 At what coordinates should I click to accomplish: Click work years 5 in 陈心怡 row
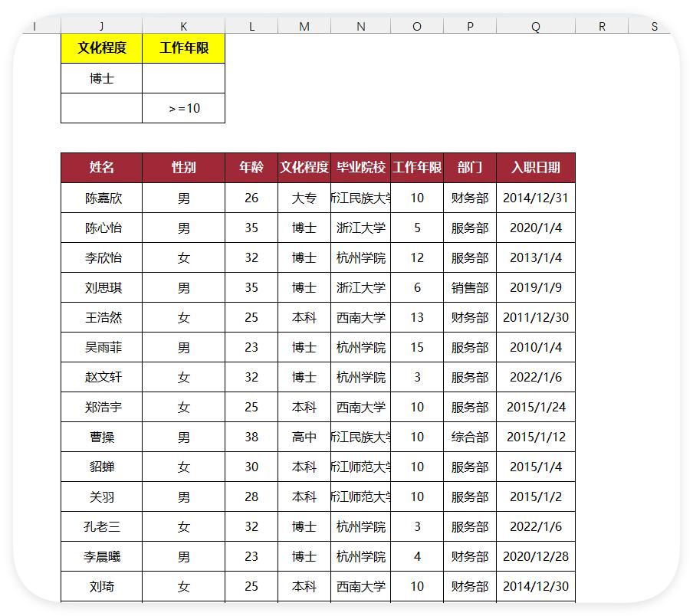coord(417,228)
